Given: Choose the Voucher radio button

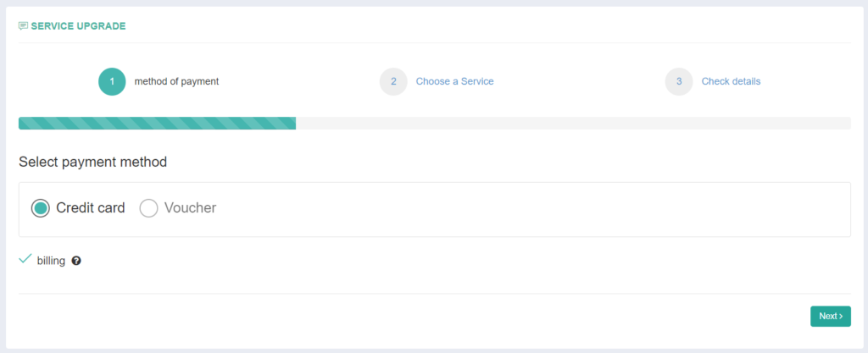Looking at the screenshot, I should pyautogui.click(x=148, y=208).
